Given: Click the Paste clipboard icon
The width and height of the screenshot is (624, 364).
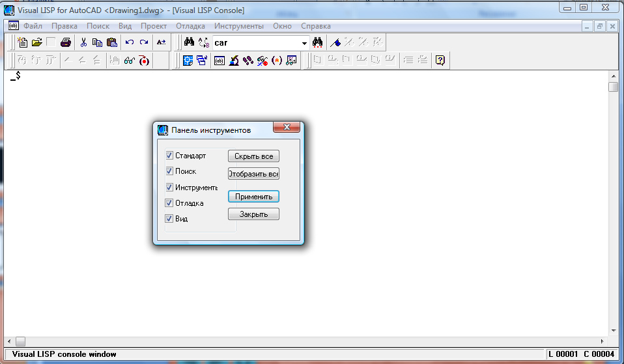Looking at the screenshot, I should [112, 42].
